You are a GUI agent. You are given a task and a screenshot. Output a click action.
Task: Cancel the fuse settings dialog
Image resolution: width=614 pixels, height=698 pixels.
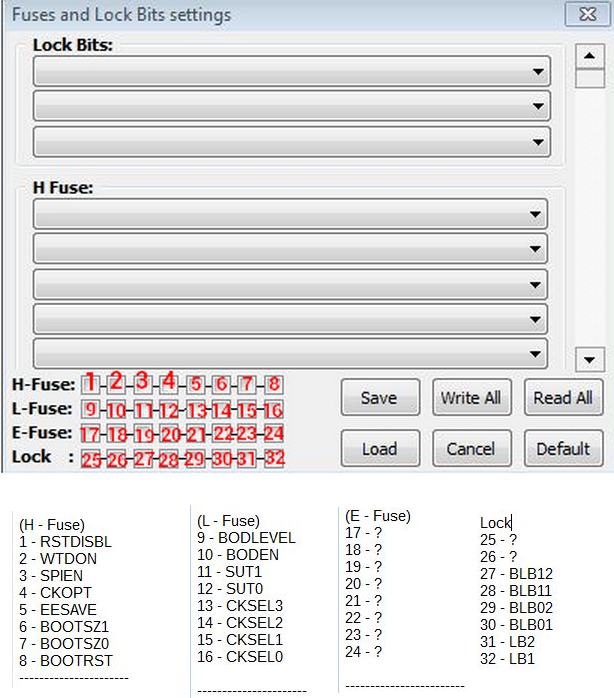(x=472, y=448)
